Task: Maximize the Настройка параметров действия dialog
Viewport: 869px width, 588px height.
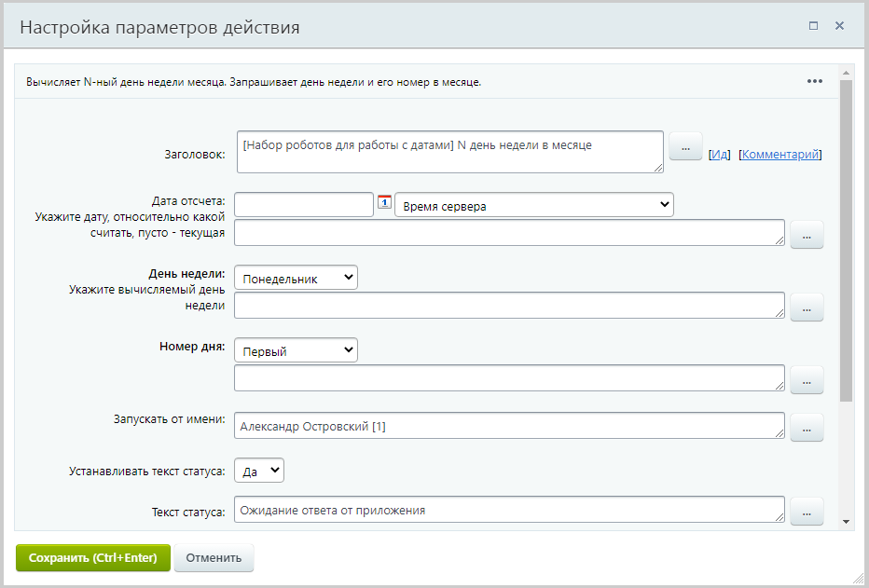Action: 813,26
